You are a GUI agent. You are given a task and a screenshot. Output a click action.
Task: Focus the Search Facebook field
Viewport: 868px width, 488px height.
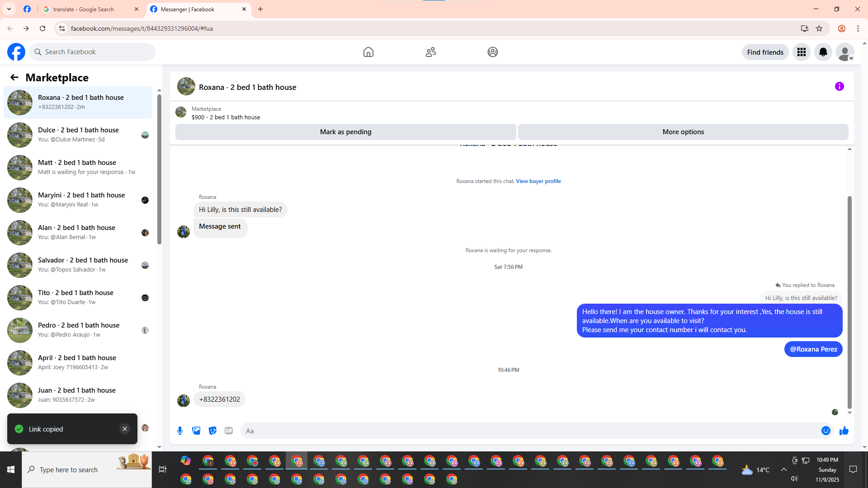click(92, 52)
